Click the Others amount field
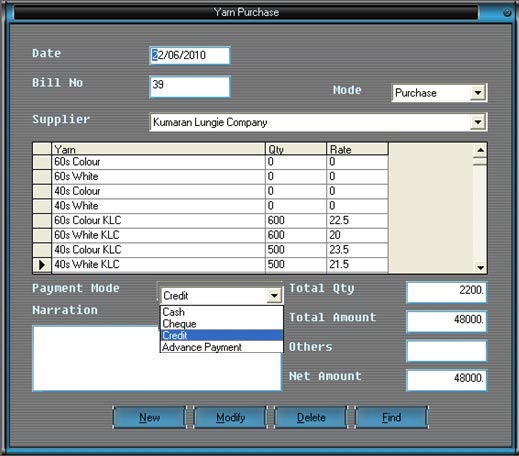The width and height of the screenshot is (519, 456). coord(446,351)
